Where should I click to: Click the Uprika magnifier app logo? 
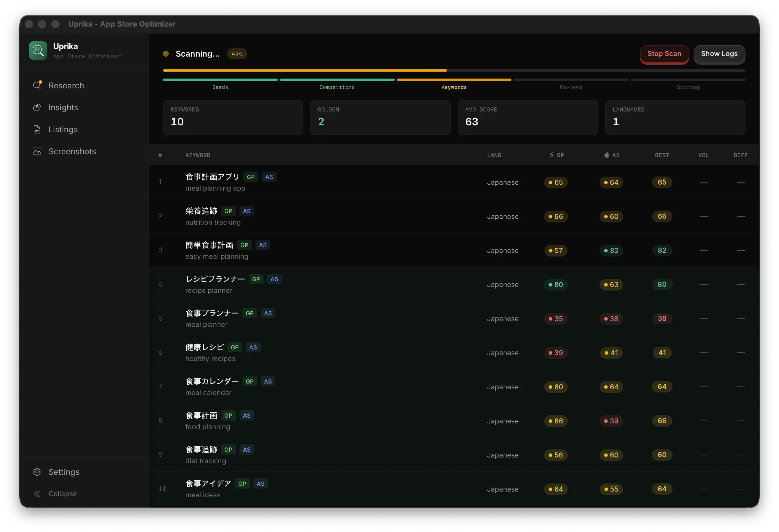[x=38, y=51]
